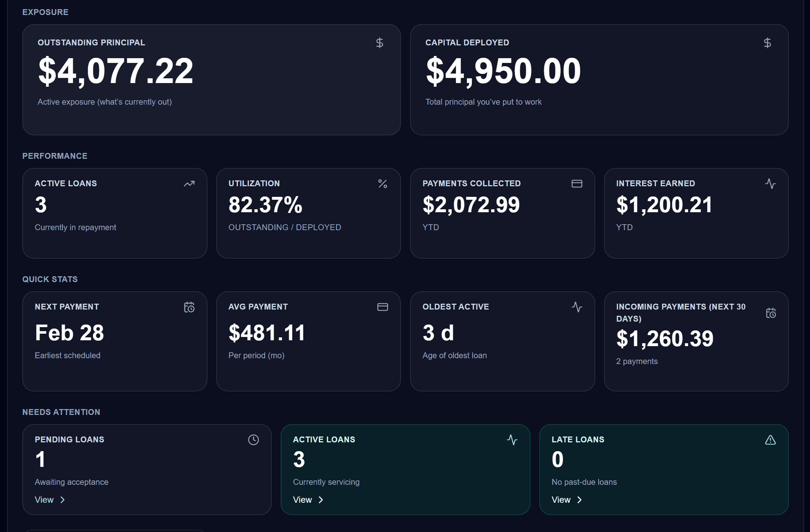Select the Outstanding Principal amount

[x=115, y=71]
